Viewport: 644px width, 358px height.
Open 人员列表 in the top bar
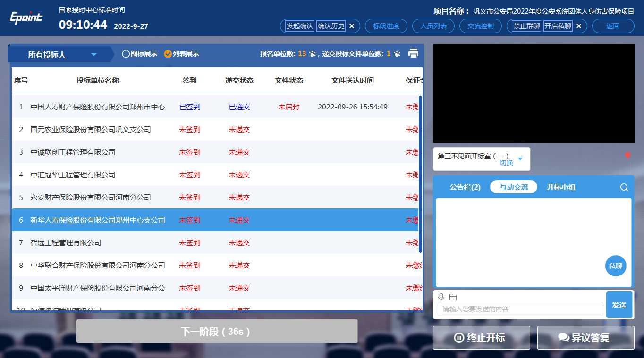433,26
